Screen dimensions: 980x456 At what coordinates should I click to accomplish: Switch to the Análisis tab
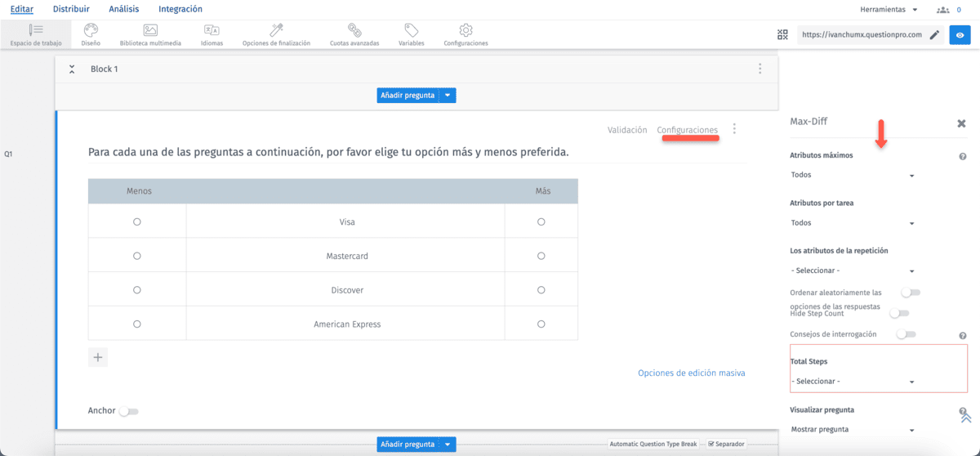pyautogui.click(x=124, y=9)
